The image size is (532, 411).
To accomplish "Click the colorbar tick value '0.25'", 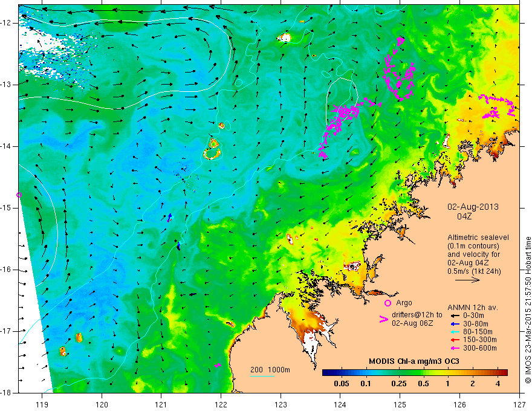I will coord(399,384).
